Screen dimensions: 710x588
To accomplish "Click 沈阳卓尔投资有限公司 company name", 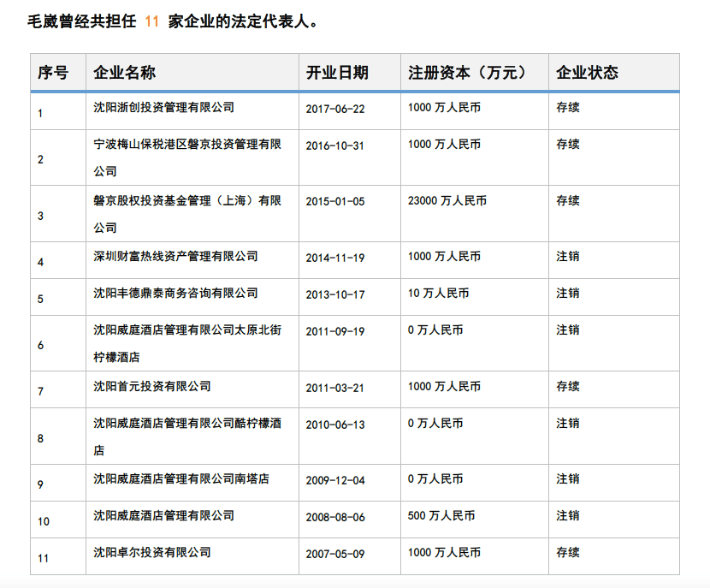I will tap(152, 552).
